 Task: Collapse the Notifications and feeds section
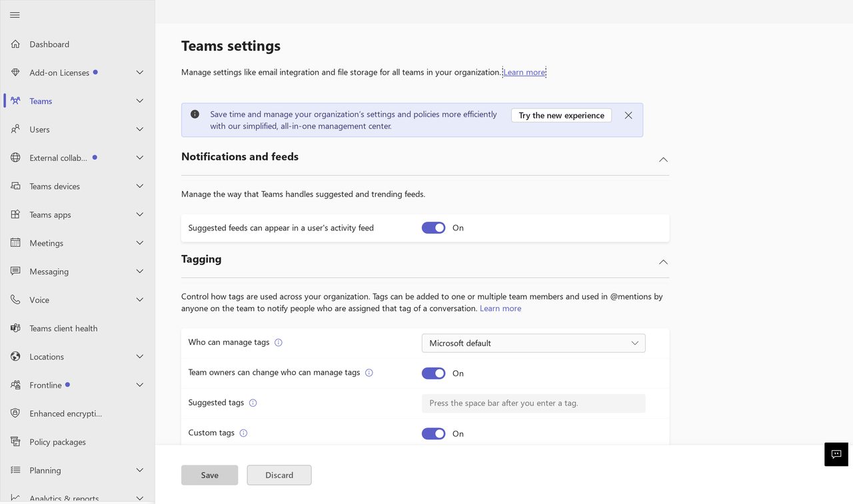tap(663, 160)
